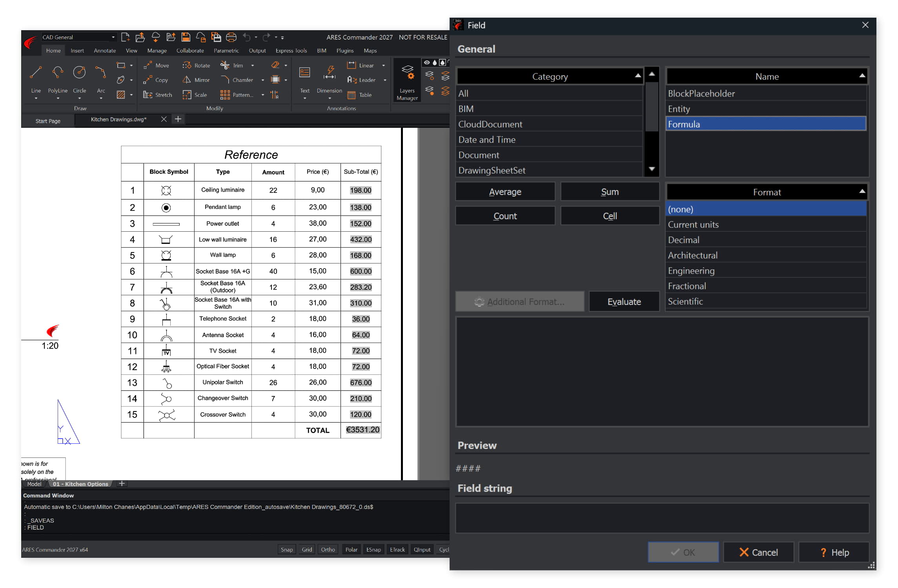Open the Annotate ribbon tab
Viewport: 898px width, 588px height.
105,51
